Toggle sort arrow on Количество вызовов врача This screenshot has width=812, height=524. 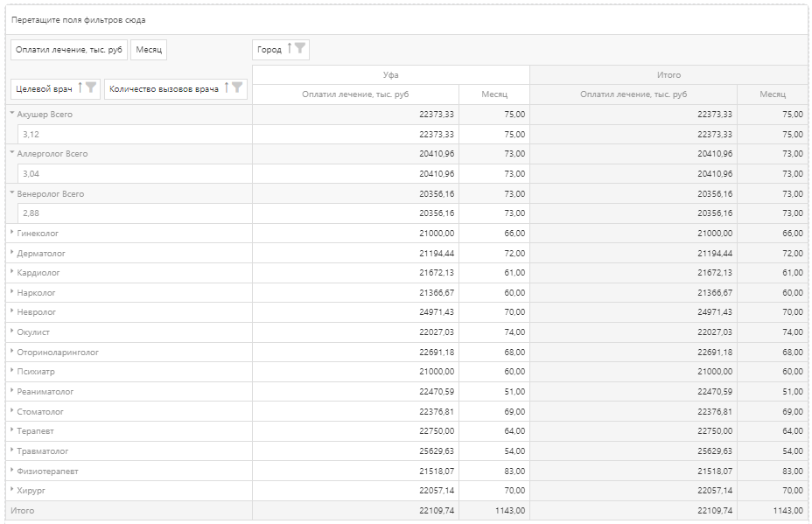227,88
